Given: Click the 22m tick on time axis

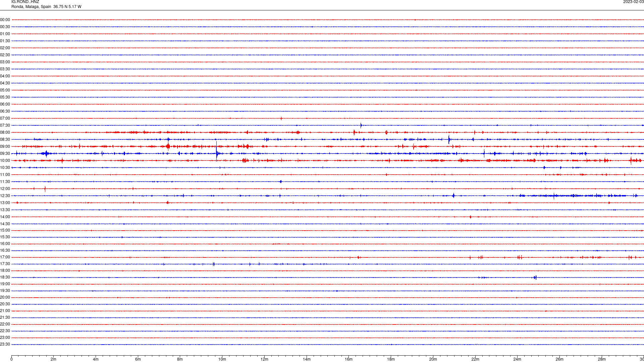Looking at the screenshot, I should pyautogui.click(x=475, y=359).
